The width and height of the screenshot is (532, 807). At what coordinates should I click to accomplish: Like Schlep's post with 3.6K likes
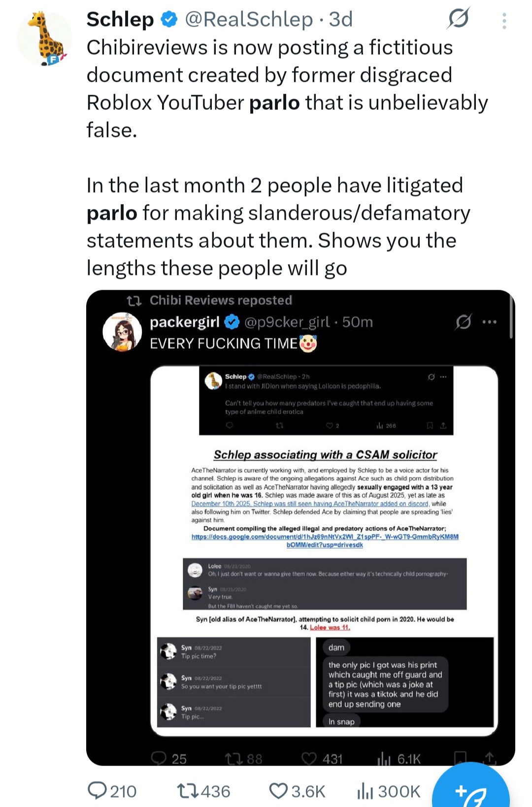278,791
